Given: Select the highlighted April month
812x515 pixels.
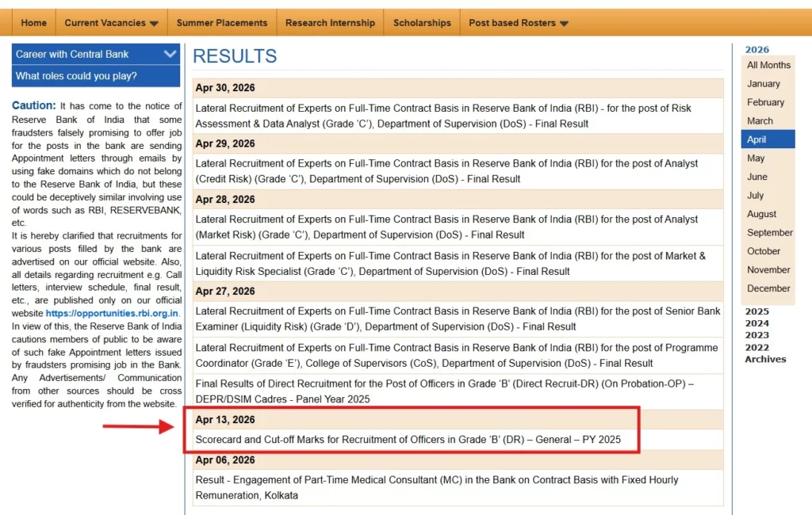Looking at the screenshot, I should 768,139.
